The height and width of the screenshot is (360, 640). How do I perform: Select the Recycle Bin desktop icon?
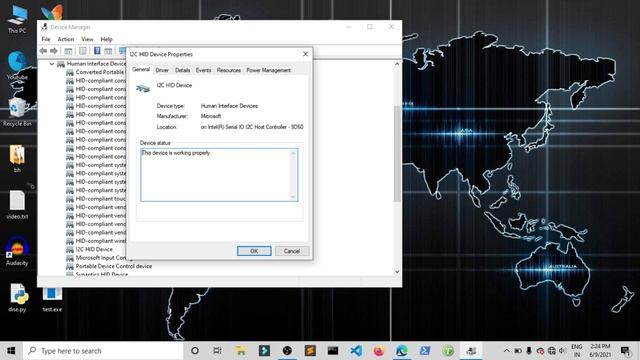[x=17, y=112]
